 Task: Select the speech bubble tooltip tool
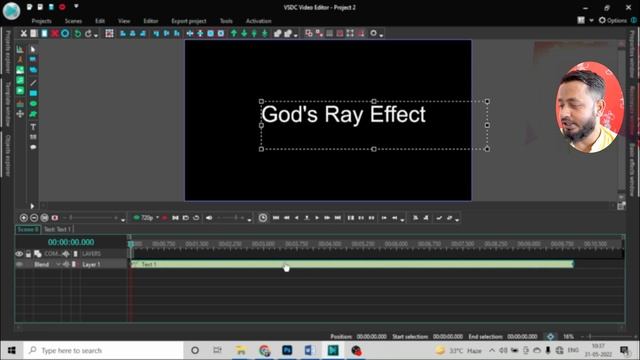[33, 147]
